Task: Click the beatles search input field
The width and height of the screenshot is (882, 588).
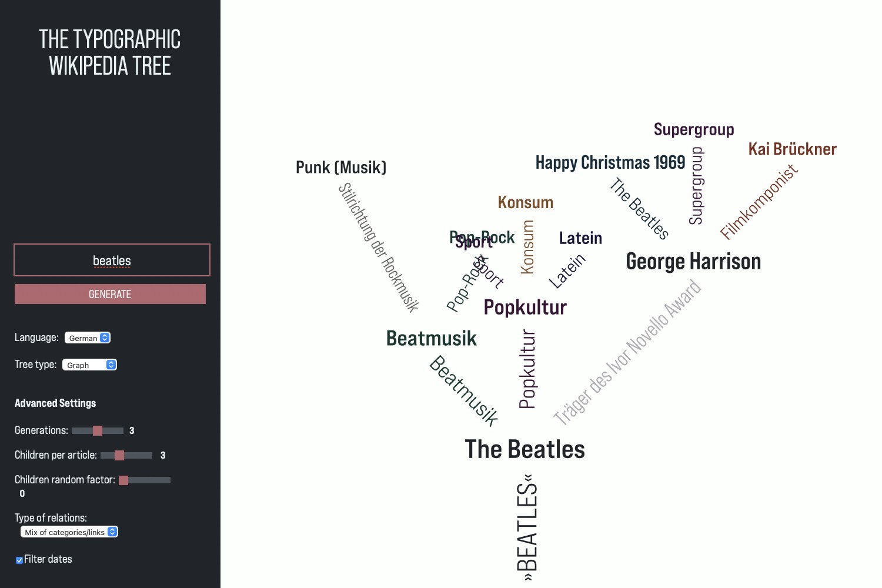Action: pyautogui.click(x=112, y=260)
